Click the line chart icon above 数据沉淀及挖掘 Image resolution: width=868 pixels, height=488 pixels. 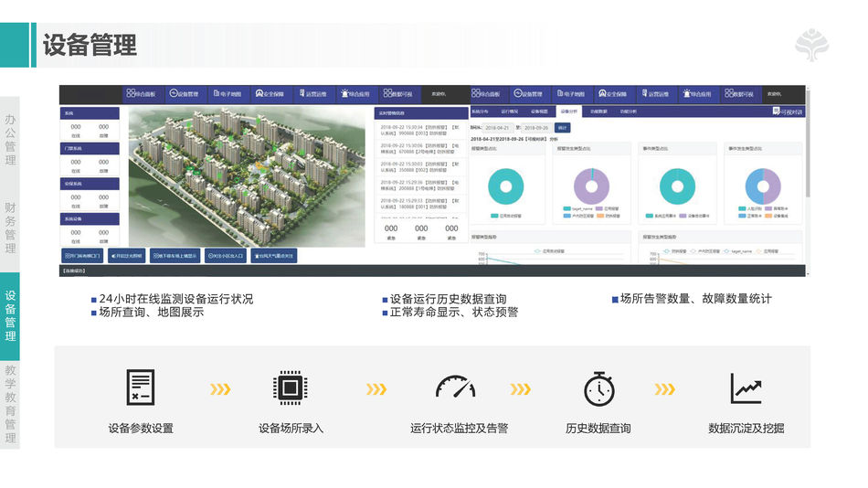[746, 387]
